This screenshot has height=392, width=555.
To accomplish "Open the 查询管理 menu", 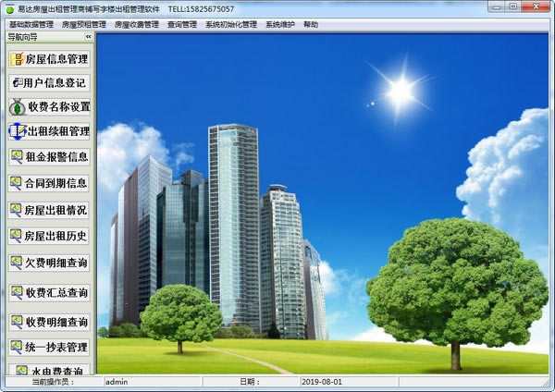I will coord(183,25).
